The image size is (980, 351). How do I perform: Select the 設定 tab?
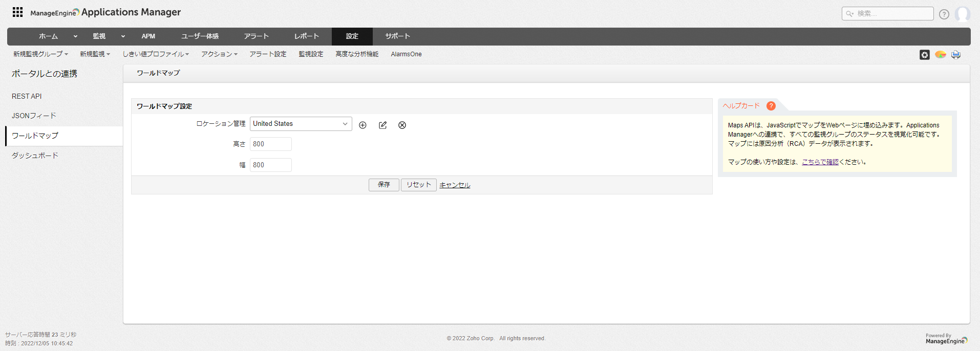pos(352,36)
